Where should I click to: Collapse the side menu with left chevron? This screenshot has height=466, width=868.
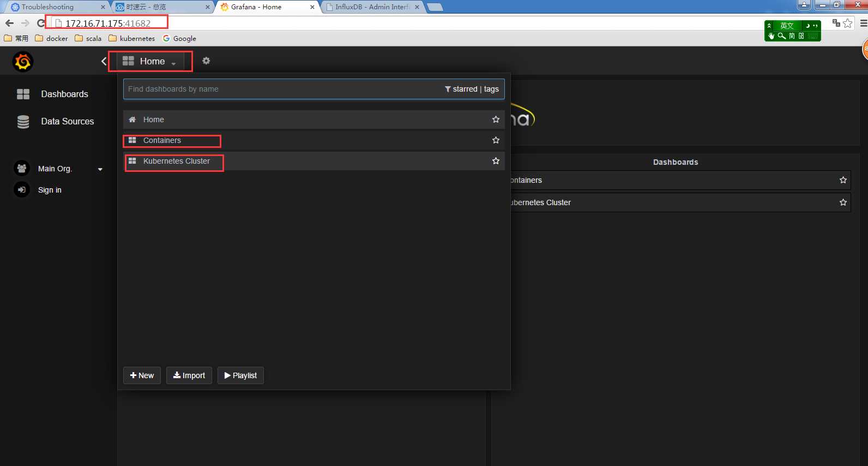tap(104, 61)
